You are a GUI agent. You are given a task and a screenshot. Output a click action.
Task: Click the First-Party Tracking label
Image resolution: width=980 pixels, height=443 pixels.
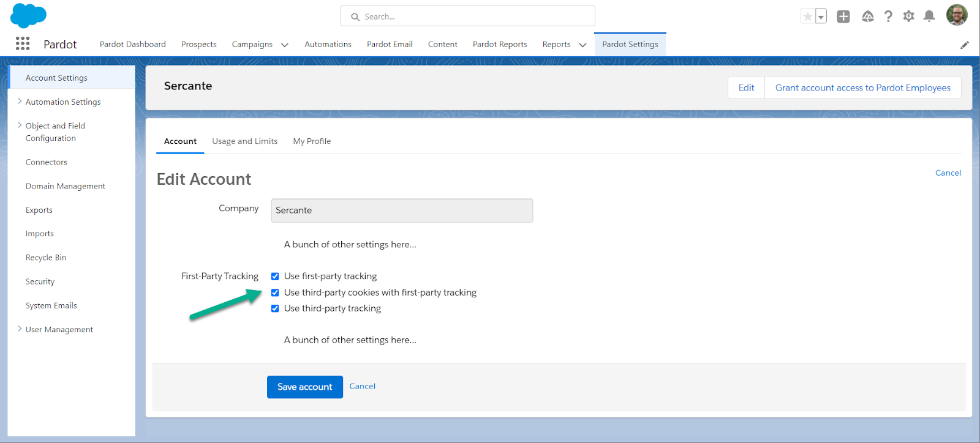point(220,276)
